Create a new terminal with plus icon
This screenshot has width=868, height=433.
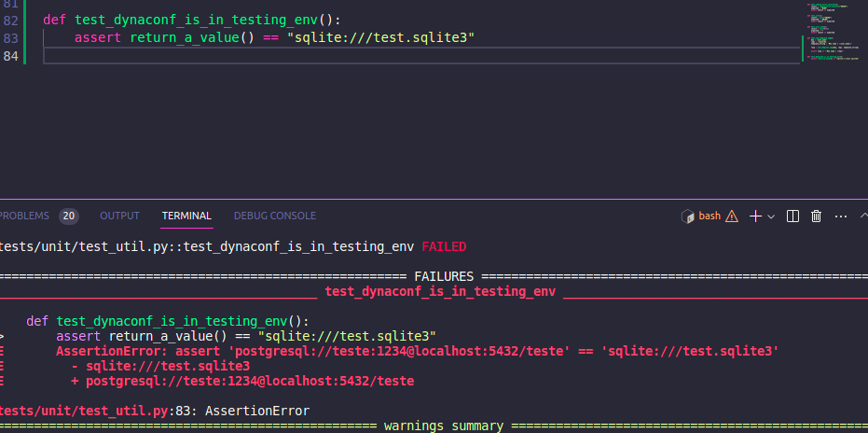pyautogui.click(x=755, y=216)
